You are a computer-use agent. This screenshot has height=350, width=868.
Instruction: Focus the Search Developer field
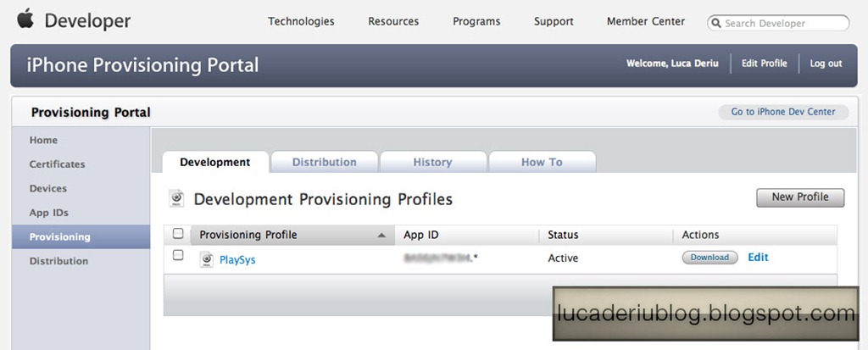pos(778,23)
